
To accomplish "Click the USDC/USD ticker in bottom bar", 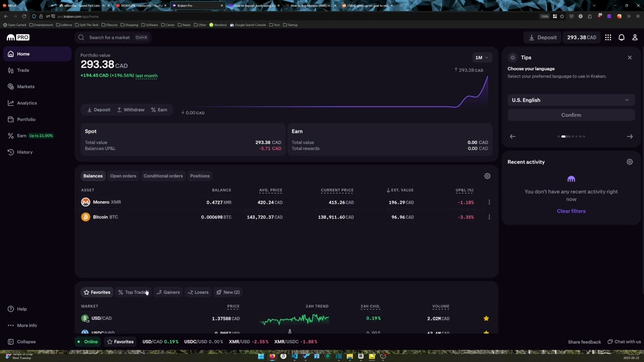I will click(203, 342).
